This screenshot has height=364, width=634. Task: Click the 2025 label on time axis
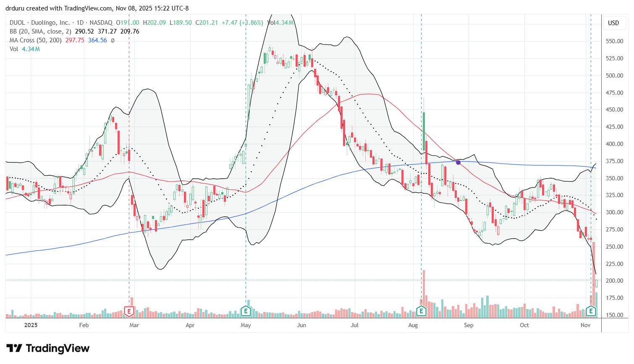pos(31,325)
